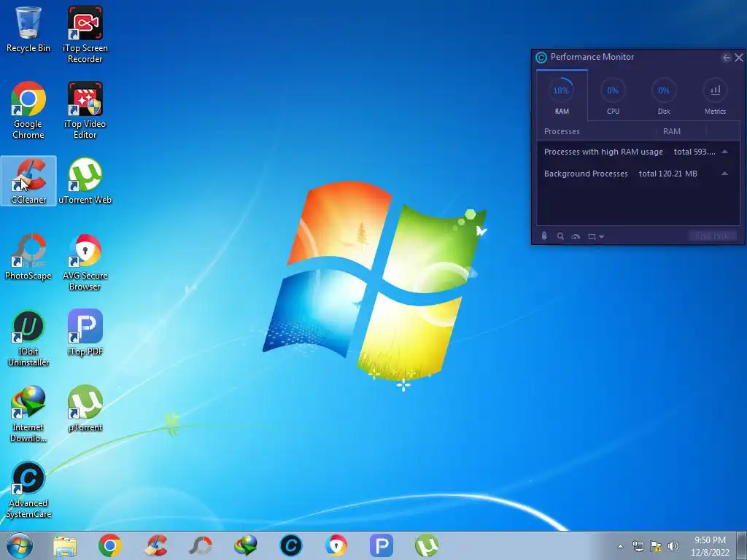The width and height of the screenshot is (747, 560).
Task: Open the taskbar clock showing 9:50 PM
Action: (x=710, y=546)
